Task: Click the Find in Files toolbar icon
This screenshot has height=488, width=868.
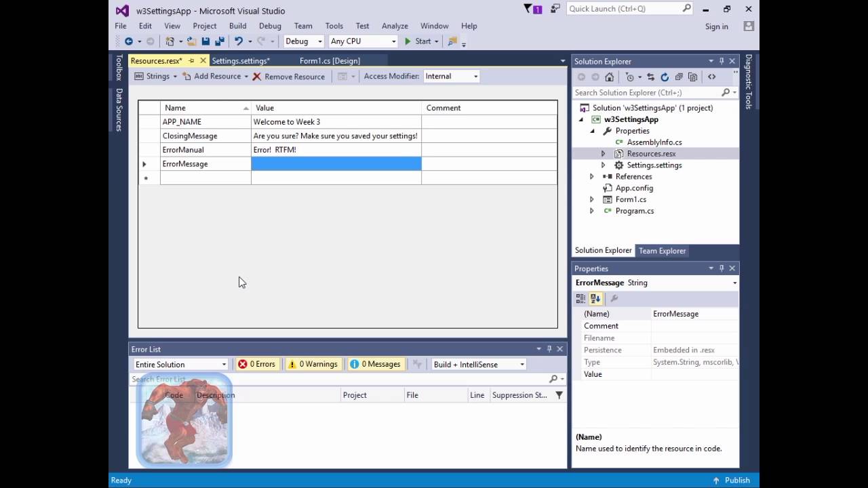Action: point(452,41)
